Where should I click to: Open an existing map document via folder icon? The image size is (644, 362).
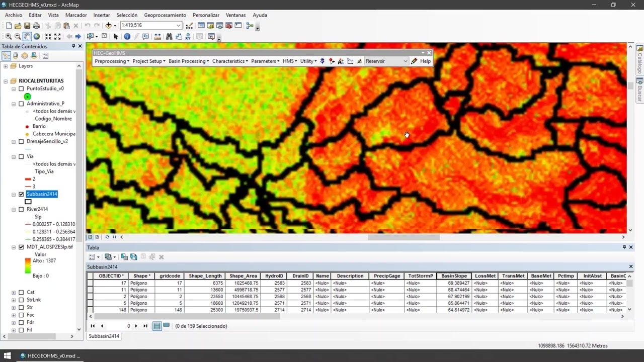click(x=18, y=26)
